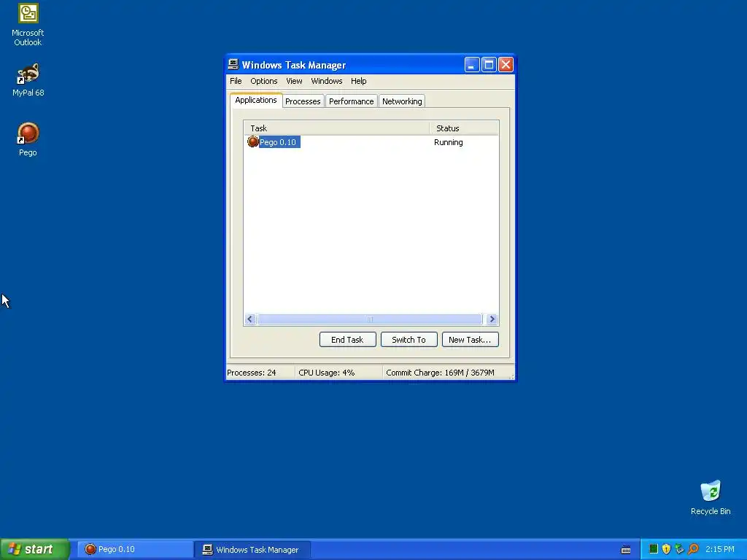Click the Task Manager title bar icon

click(233, 64)
